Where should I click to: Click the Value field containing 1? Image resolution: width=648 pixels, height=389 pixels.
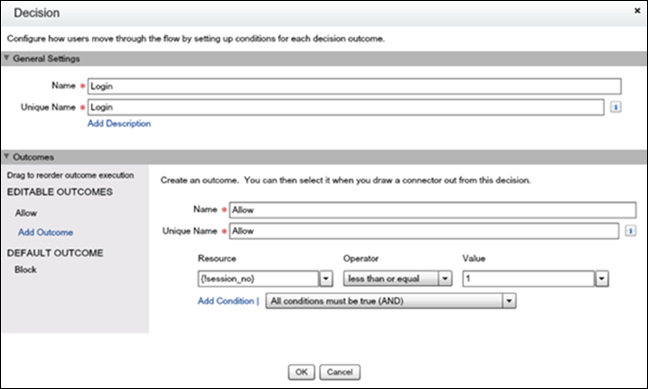pos(529,279)
